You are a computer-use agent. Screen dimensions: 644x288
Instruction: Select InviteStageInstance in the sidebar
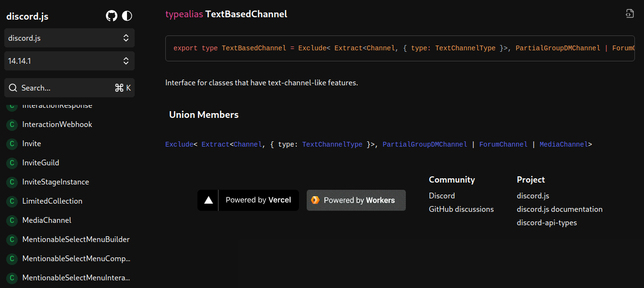55,182
